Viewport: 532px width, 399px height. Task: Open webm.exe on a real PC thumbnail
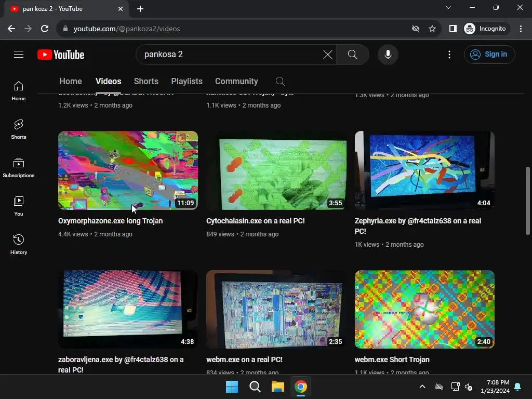[x=276, y=309]
